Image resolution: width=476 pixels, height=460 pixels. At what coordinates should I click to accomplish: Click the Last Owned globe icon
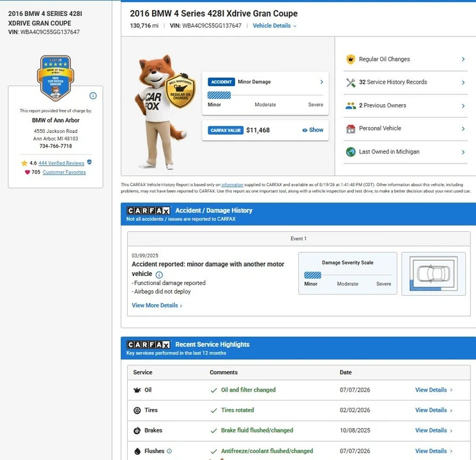[x=351, y=152]
